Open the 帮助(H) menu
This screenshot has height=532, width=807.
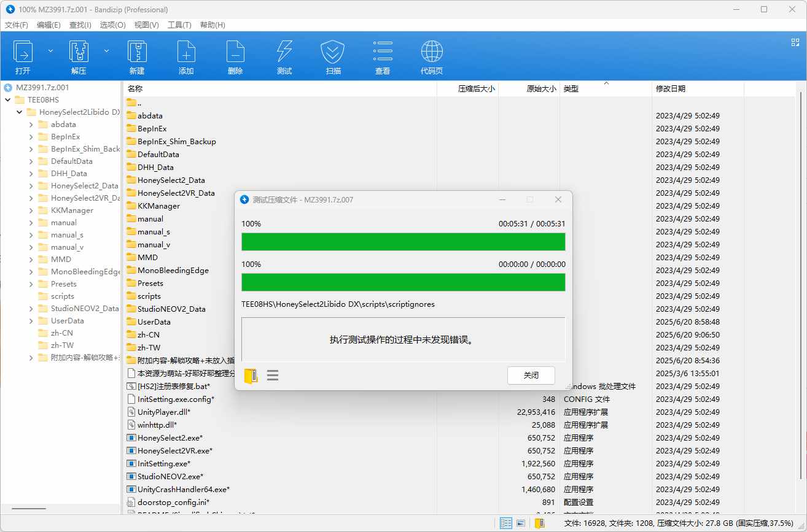212,25
